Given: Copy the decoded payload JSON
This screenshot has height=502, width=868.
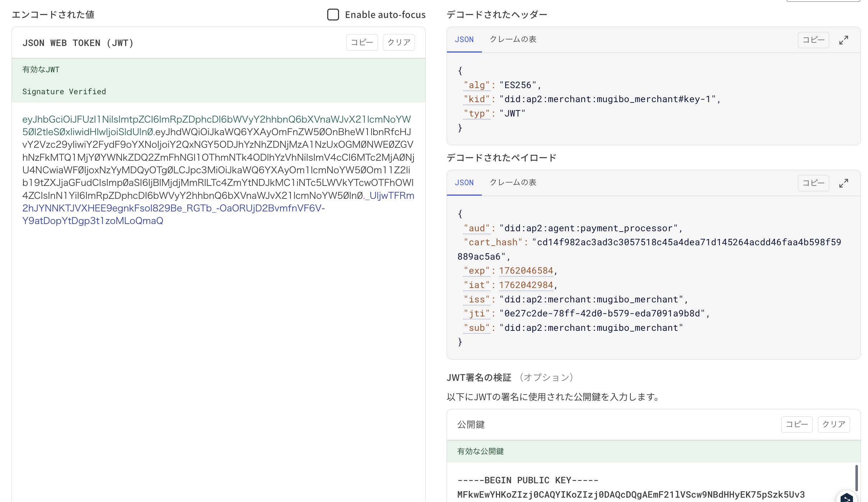Looking at the screenshot, I should [x=813, y=183].
